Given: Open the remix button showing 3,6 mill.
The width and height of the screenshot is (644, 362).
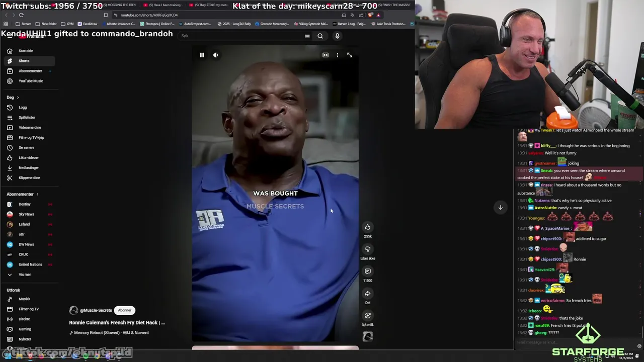Looking at the screenshot, I should (x=368, y=316).
